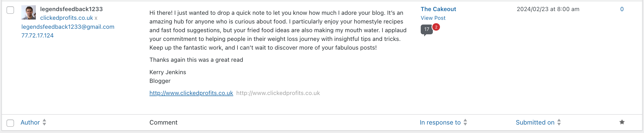Toggle the footer select-all checkbox
This screenshot has width=644, height=133.
pos(10,123)
